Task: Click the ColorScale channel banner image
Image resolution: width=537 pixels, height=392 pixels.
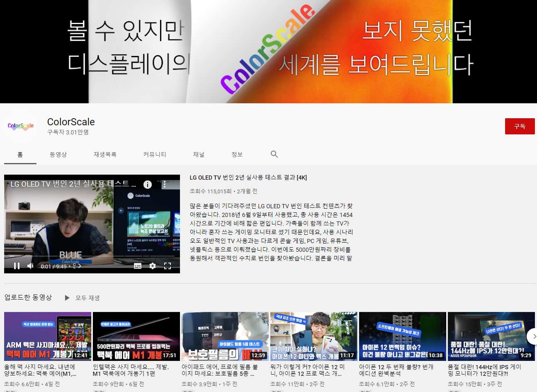Action: click(x=268, y=51)
